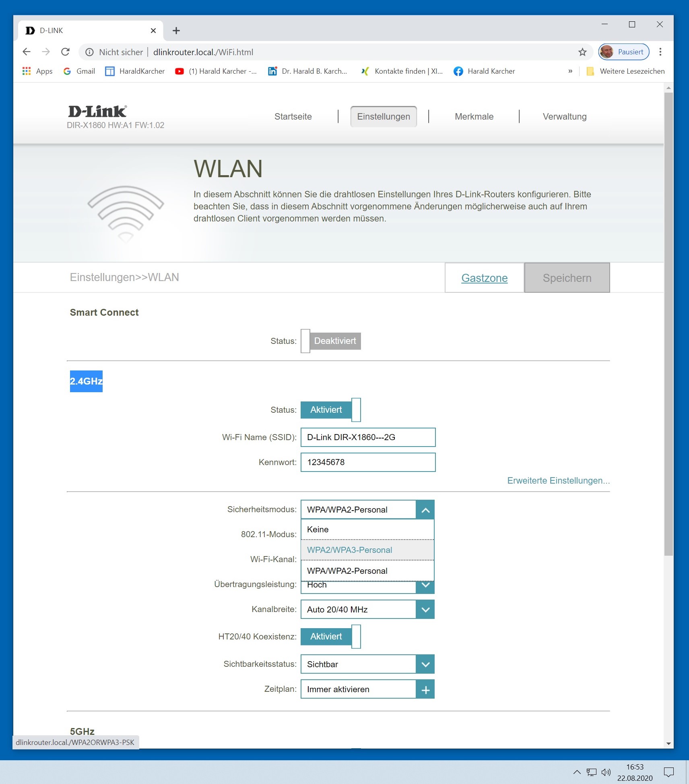Go to the Startseite tab
The height and width of the screenshot is (784, 689).
point(293,117)
